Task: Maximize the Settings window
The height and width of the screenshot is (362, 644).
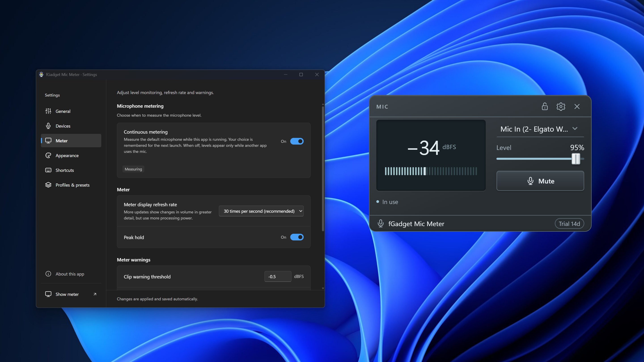Action: click(x=301, y=74)
